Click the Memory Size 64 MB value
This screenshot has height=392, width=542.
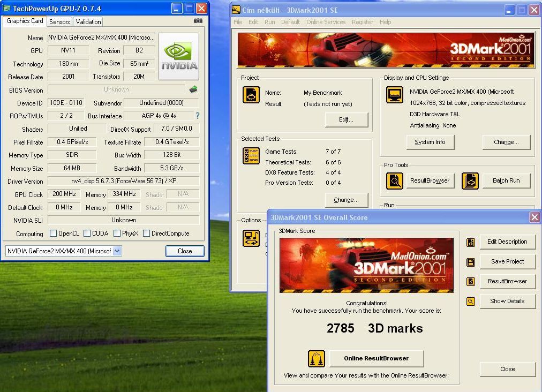(72, 168)
